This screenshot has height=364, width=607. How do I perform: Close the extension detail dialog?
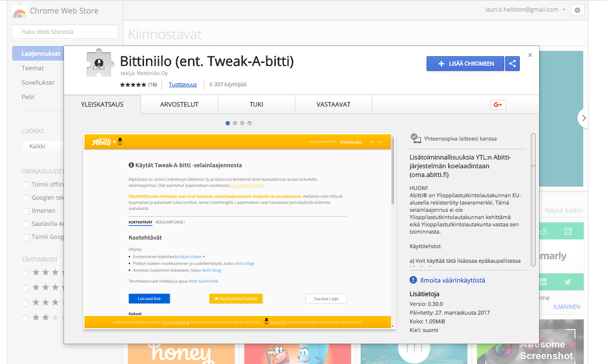(x=530, y=55)
